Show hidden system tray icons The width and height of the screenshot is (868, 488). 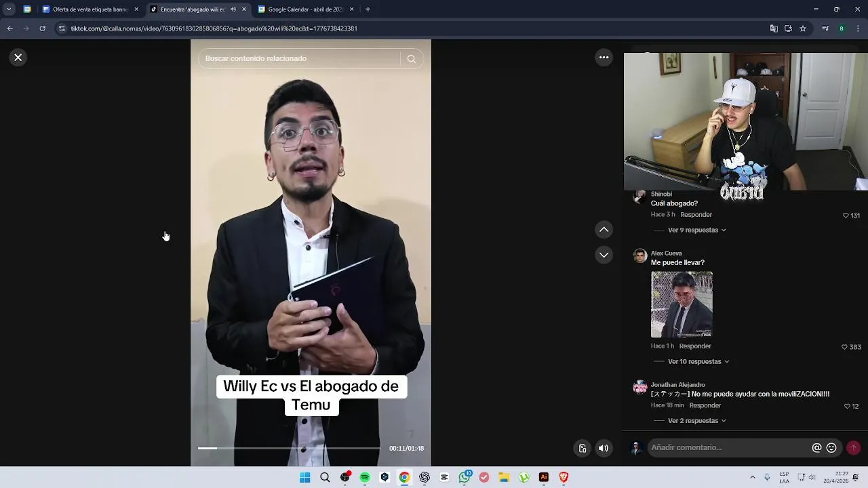tap(752, 477)
